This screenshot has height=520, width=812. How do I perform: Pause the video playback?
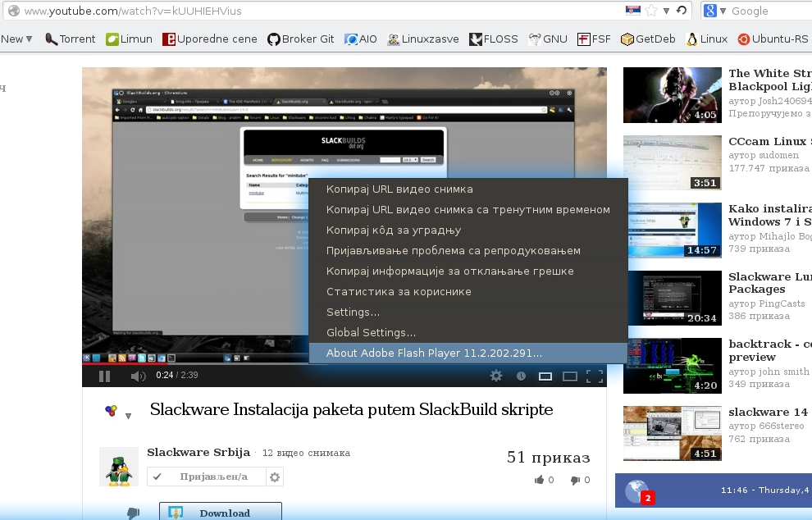click(104, 376)
